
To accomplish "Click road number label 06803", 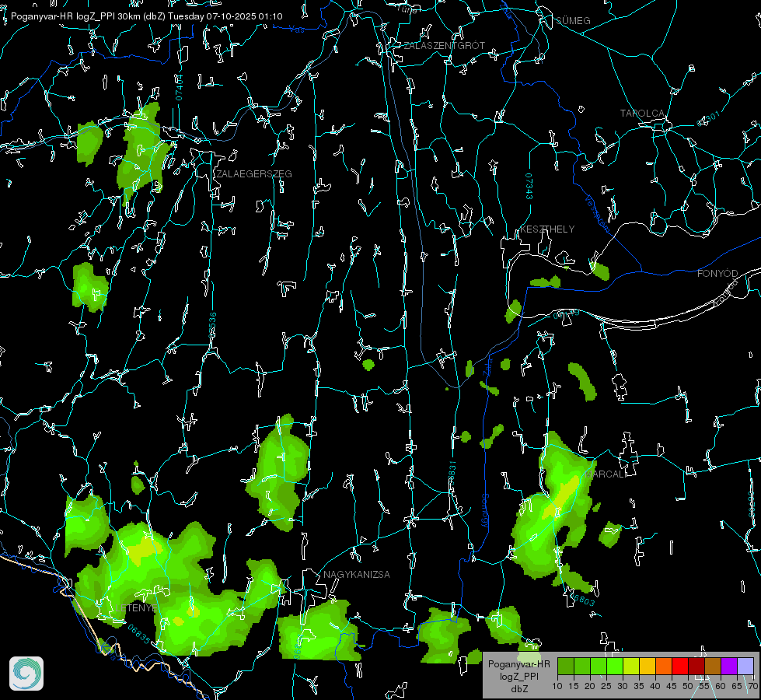I will [581, 598].
